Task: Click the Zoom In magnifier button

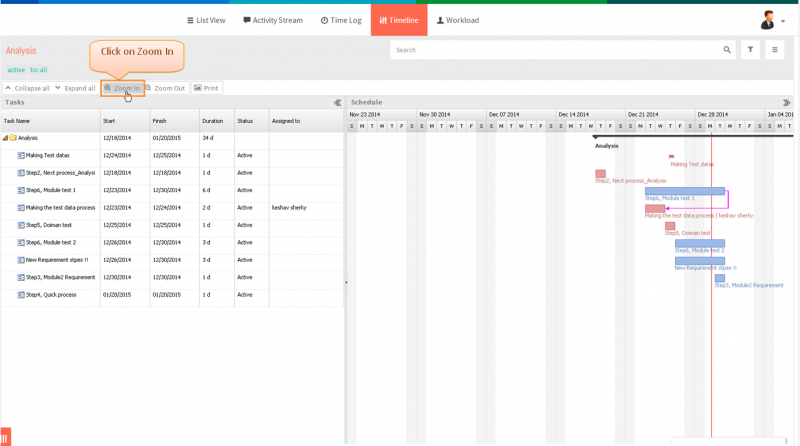Action: 122,88
